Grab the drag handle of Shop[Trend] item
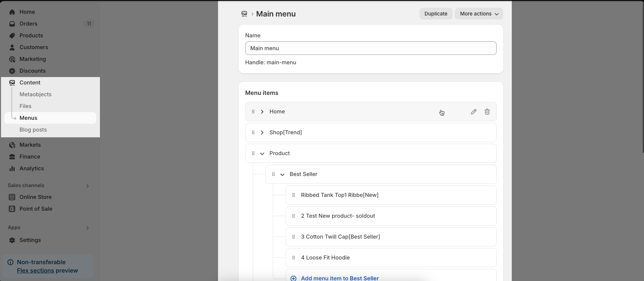Screen dimensions: 644x281 click(253, 133)
